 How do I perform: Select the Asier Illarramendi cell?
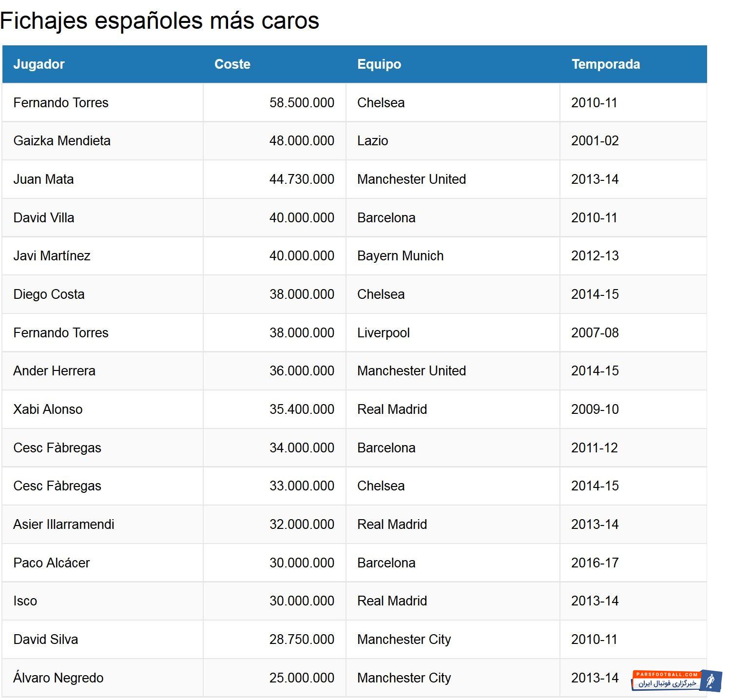64,525
